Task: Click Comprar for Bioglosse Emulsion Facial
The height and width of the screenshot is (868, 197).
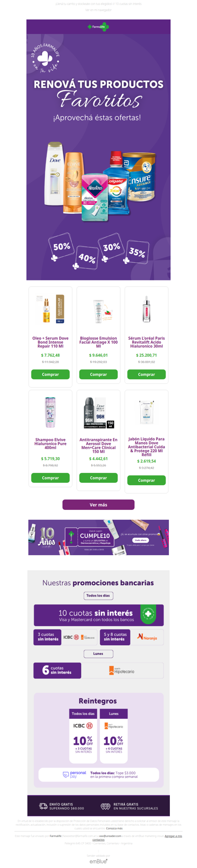Action: coord(98,374)
